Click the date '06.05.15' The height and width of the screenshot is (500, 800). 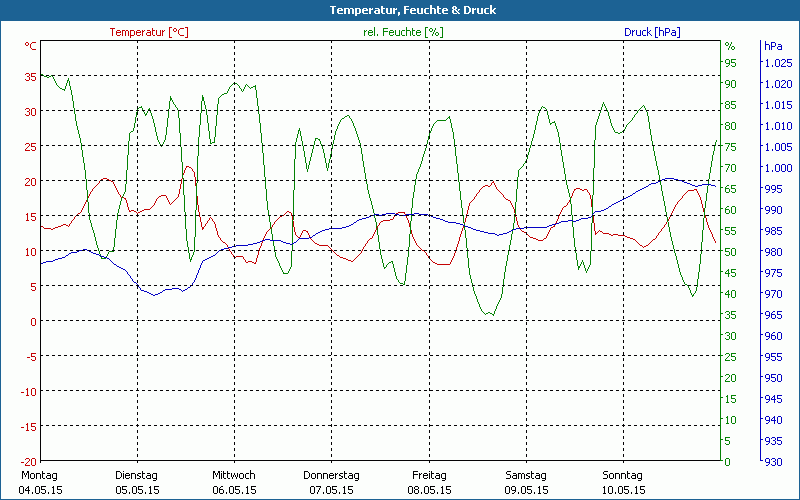pyautogui.click(x=234, y=490)
